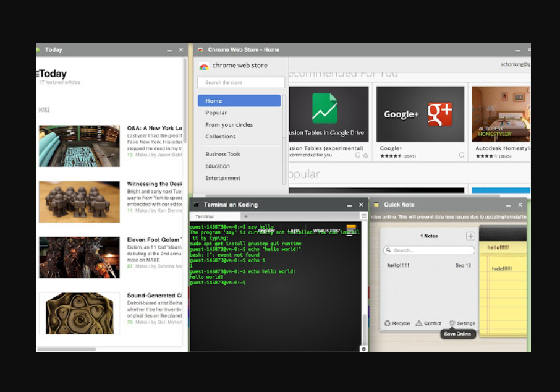Click the yellow note title hello!!!!!!!
This screenshot has width=560, height=392.
(x=498, y=247)
